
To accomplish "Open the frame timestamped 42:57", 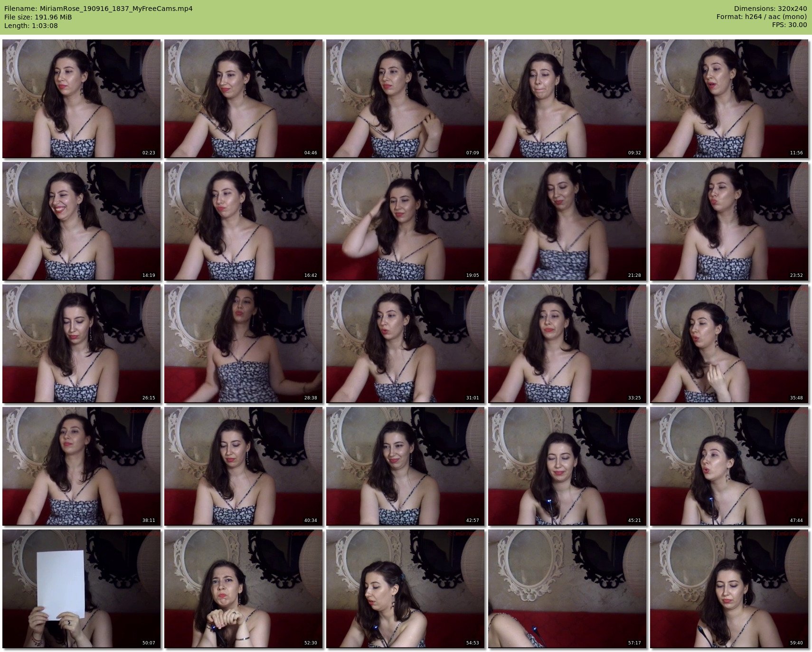I will click(406, 466).
